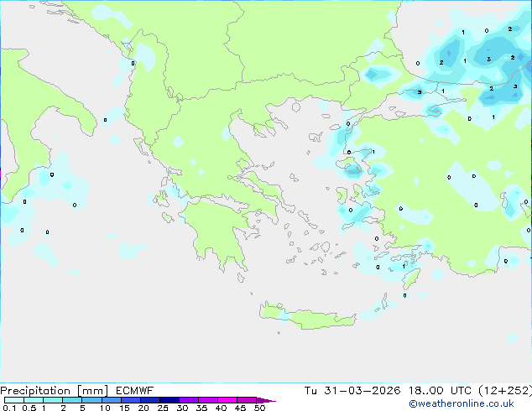The image size is (532, 411).
Task: Select the 10–15 mm blue legend swatch
Action: click(112, 400)
